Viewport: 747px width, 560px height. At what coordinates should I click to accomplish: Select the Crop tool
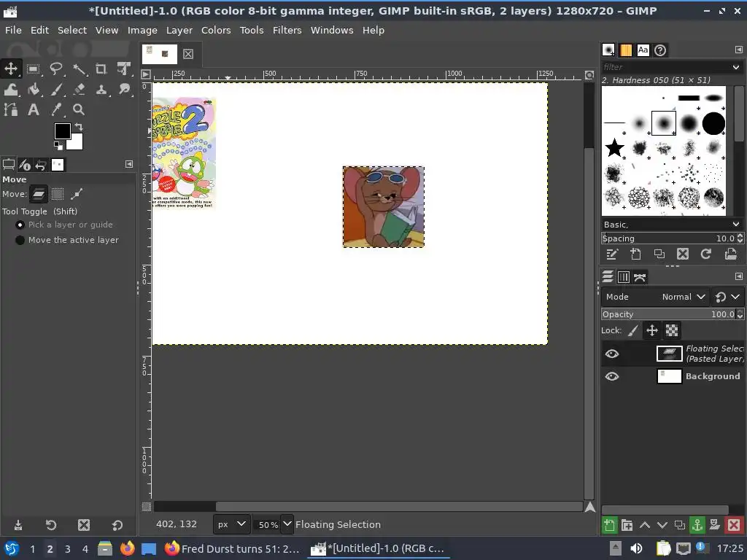[101, 69]
